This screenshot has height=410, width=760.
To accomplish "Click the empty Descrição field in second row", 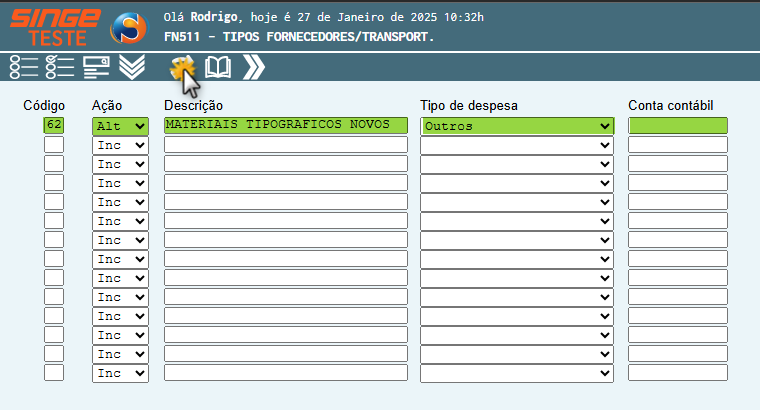I will tap(285, 145).
